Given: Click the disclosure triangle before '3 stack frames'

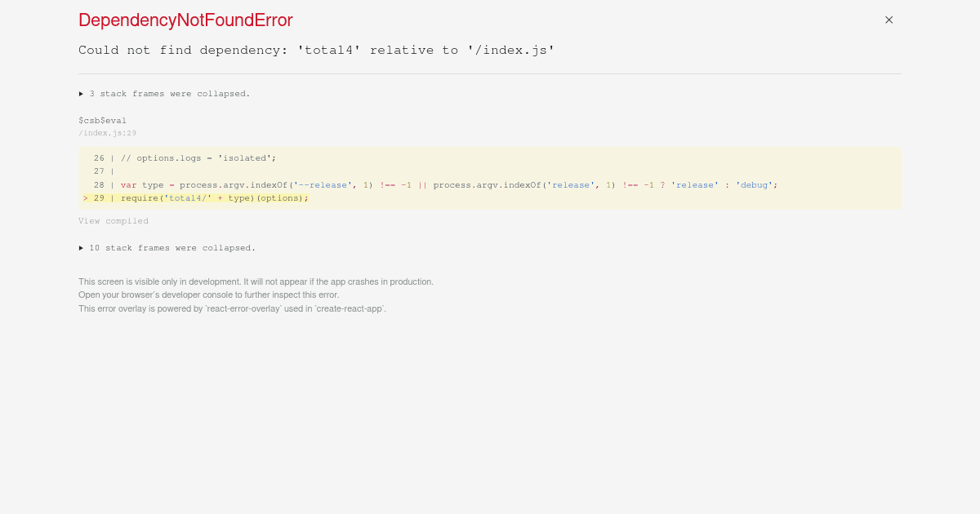Looking at the screenshot, I should [81, 94].
